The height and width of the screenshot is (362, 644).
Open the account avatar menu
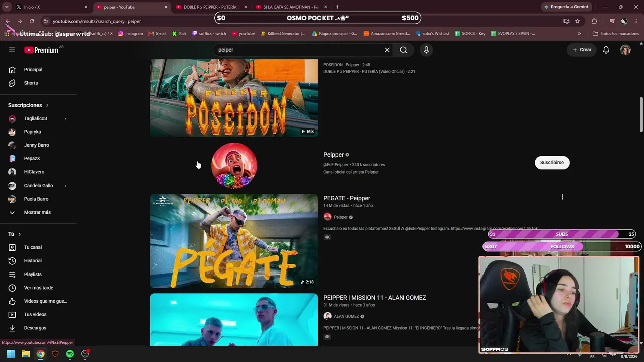(x=625, y=50)
